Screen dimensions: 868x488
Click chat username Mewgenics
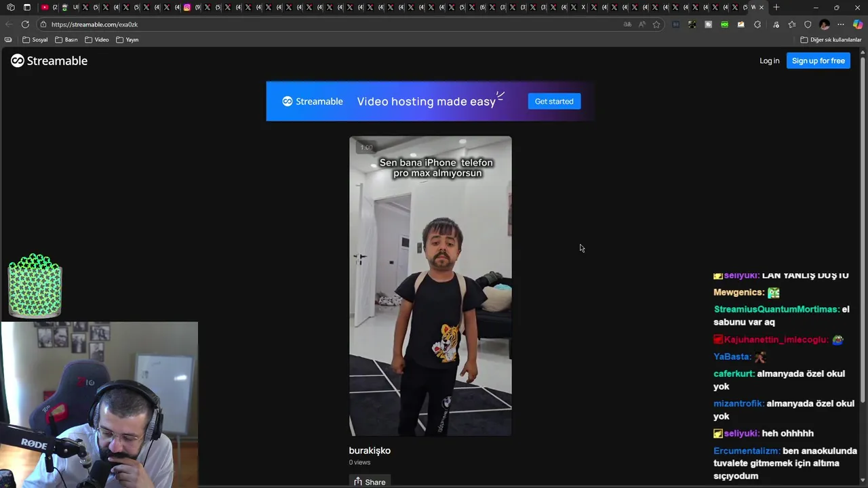(x=738, y=292)
